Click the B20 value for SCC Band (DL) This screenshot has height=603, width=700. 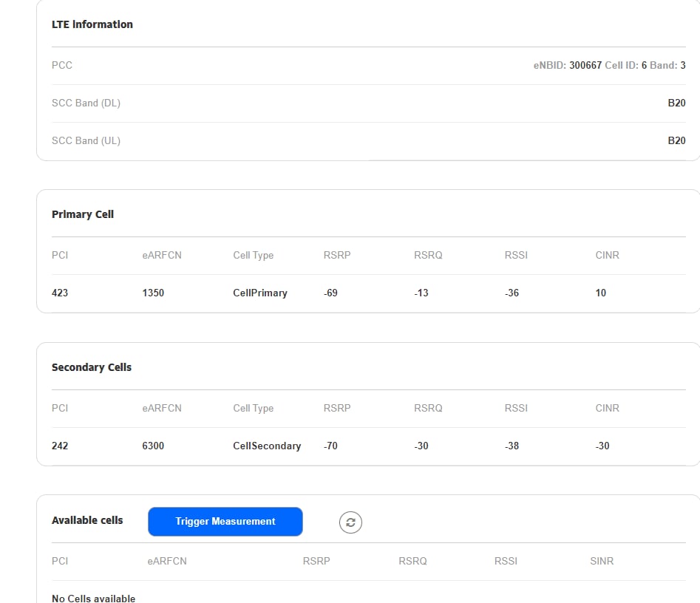click(676, 103)
